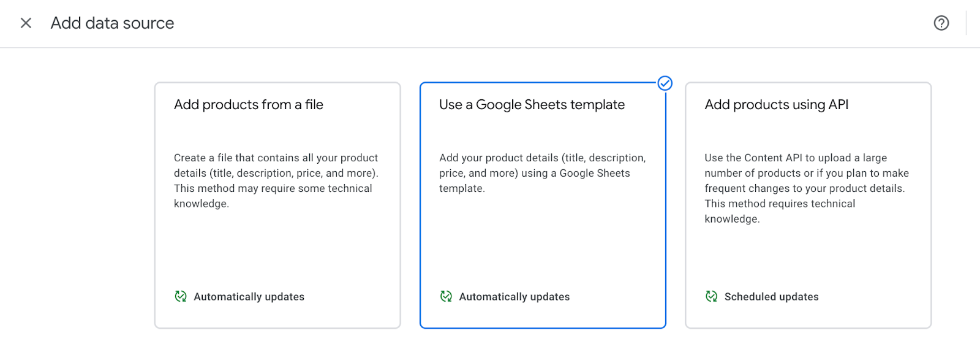Click description starting 'Create a file that contains'
Screen dimensions: 980x341
276,181
